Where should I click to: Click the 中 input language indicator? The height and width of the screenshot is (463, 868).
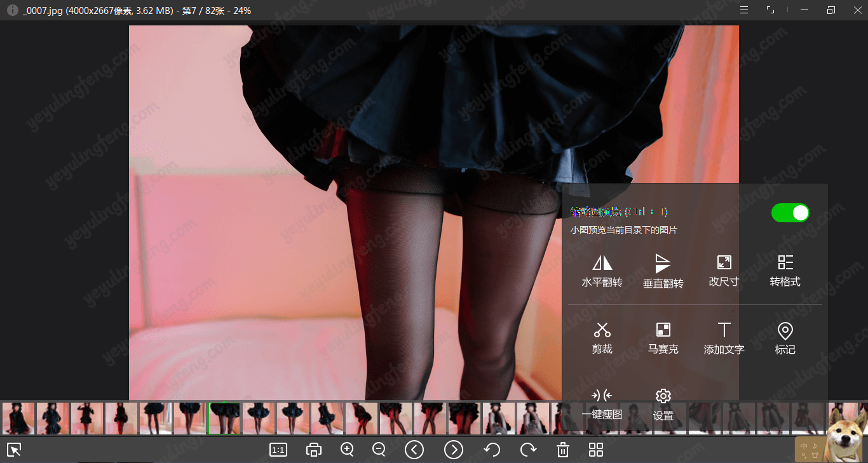coord(804,445)
